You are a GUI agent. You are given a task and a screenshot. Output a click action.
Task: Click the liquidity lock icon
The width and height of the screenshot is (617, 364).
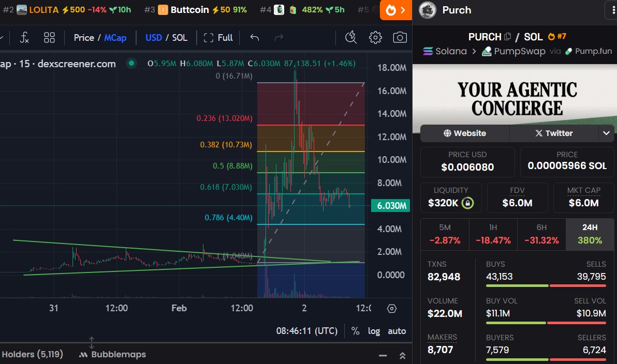pos(467,203)
